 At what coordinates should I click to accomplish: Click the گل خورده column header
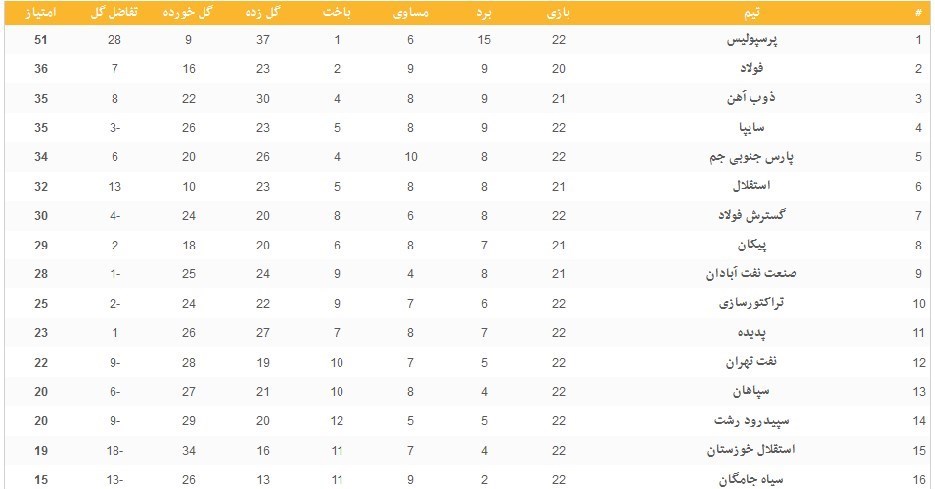[189, 13]
